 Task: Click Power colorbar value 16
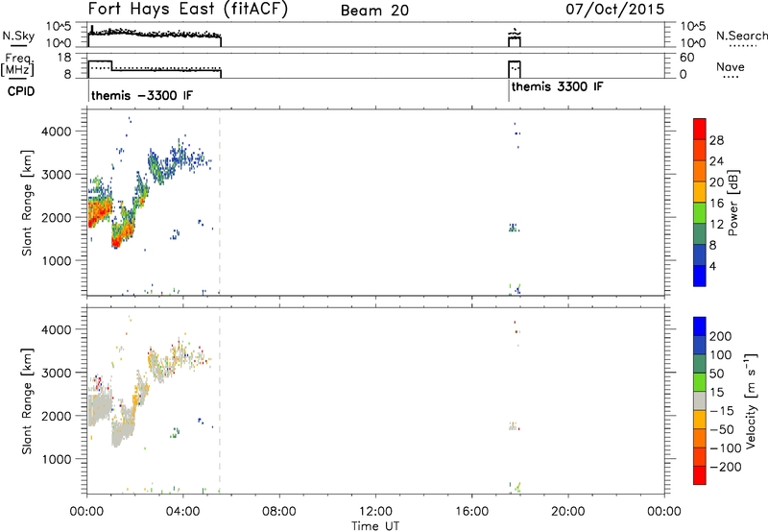click(716, 204)
